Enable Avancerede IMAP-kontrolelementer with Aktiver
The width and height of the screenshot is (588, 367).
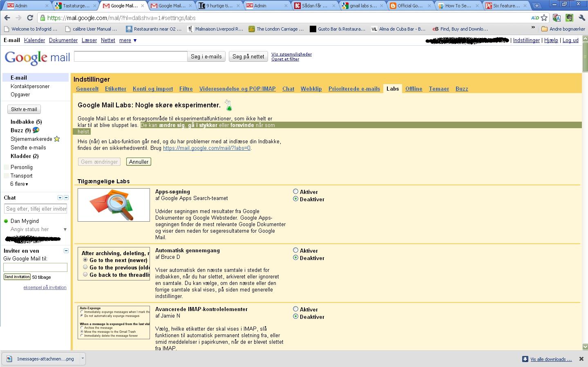295,309
